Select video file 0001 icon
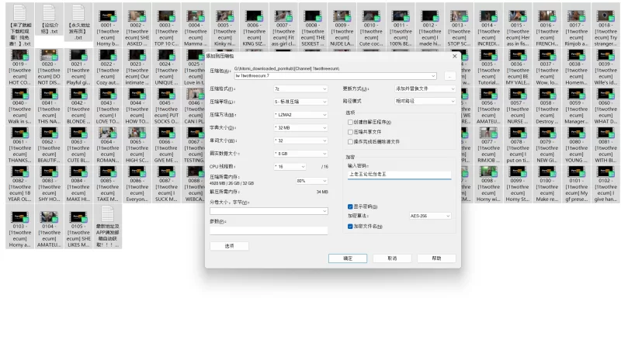621x364 pixels. 106,14
